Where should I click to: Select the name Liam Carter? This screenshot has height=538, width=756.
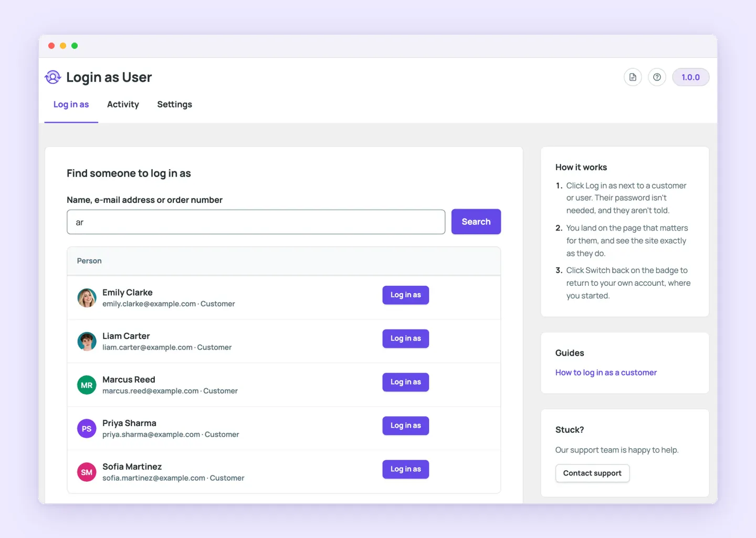[x=126, y=336]
